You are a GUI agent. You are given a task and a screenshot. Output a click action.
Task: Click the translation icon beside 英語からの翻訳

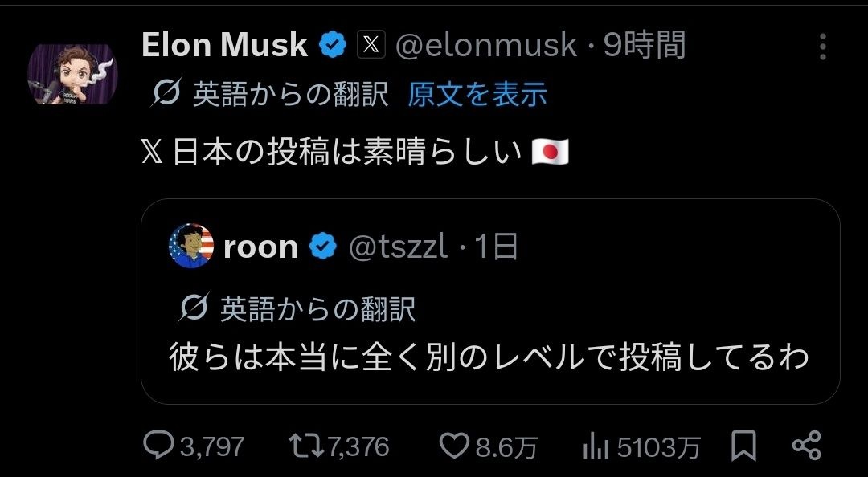point(166,95)
